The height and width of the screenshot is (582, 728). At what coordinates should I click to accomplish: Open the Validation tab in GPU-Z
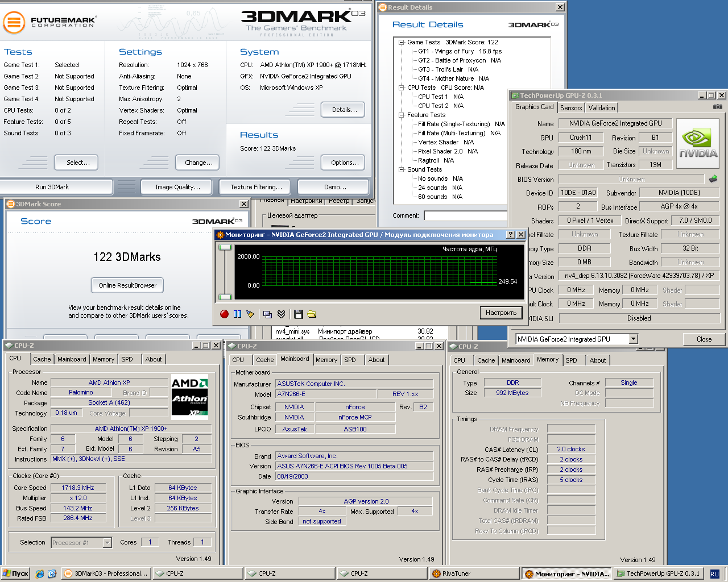click(602, 108)
